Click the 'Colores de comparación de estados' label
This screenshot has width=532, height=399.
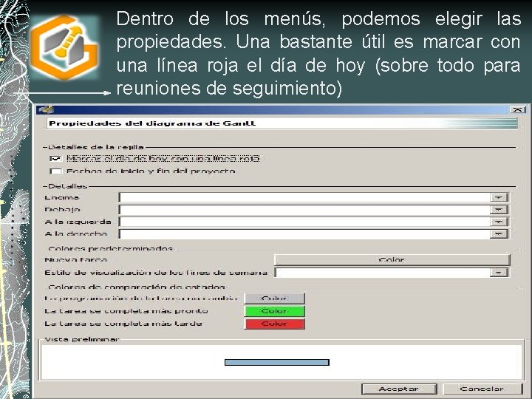[137, 287]
